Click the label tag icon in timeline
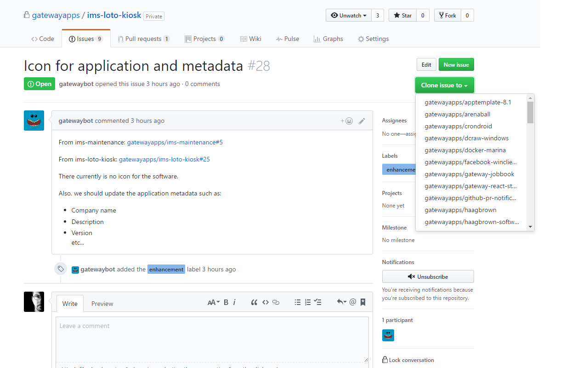Screen dimensions: 588x368 (x=61, y=269)
